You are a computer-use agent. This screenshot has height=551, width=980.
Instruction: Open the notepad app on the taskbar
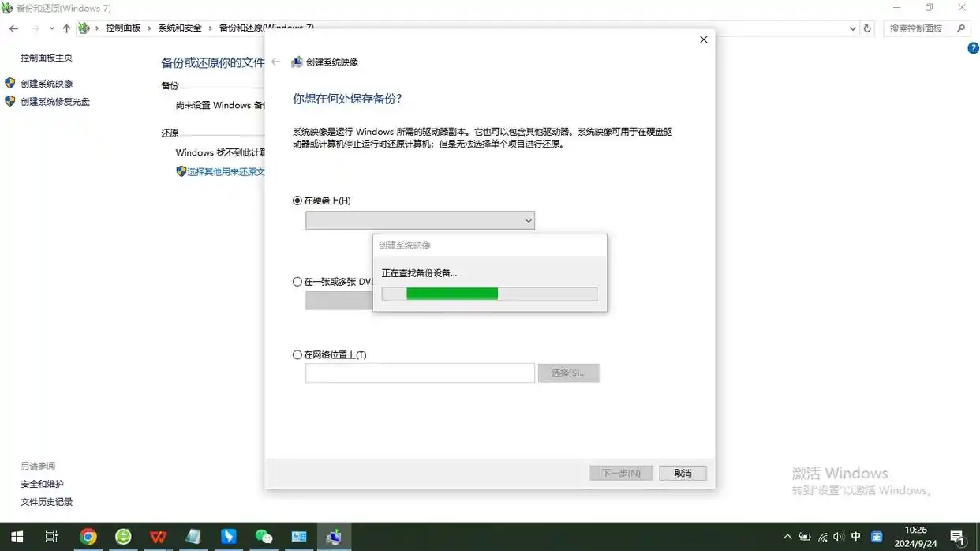(x=193, y=536)
